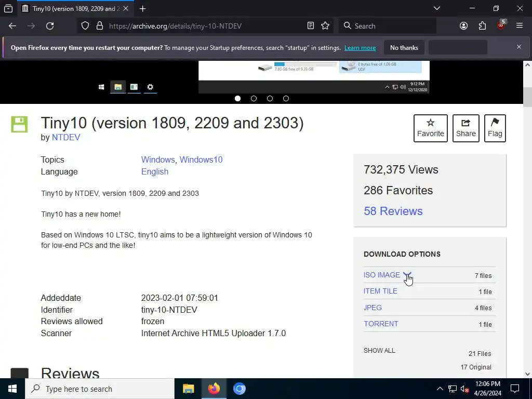Open File Explorer from the taskbar

pos(188,389)
